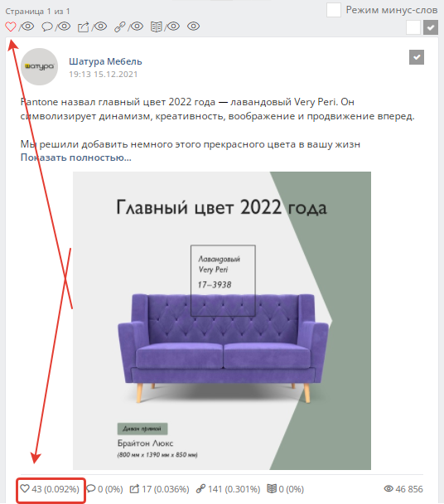Sort by link clicks per view chain icon
This screenshot has width=444, height=504.
(129, 27)
